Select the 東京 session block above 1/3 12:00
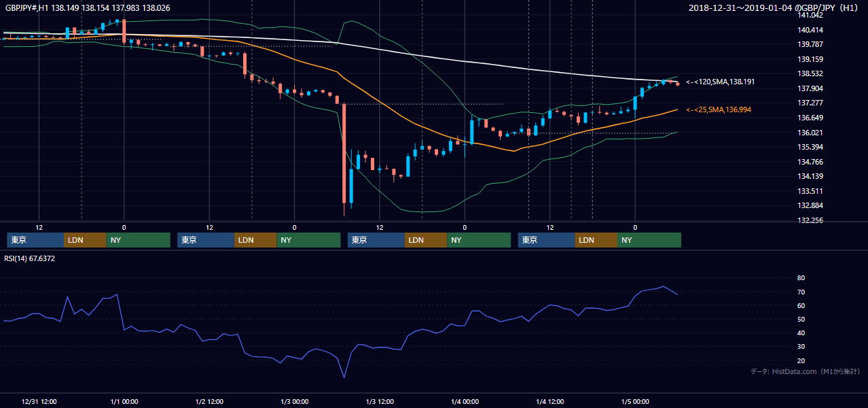This screenshot has height=408, width=868. pyautogui.click(x=376, y=240)
